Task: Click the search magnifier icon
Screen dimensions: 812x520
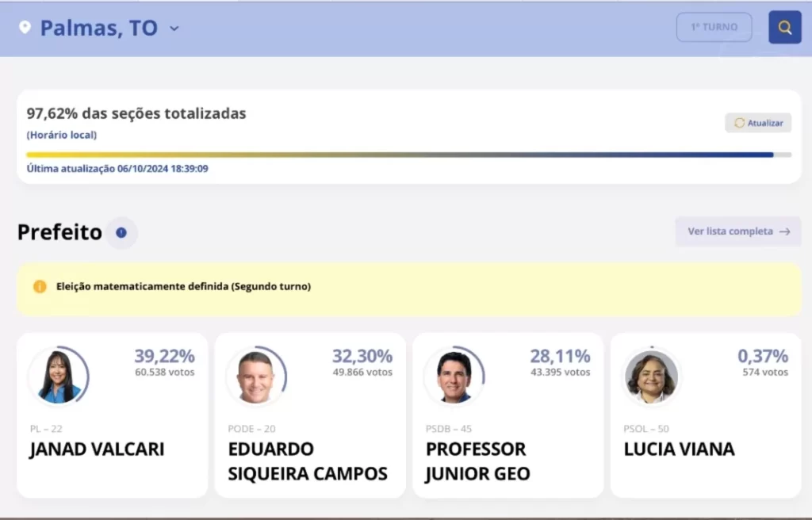Action: point(784,27)
